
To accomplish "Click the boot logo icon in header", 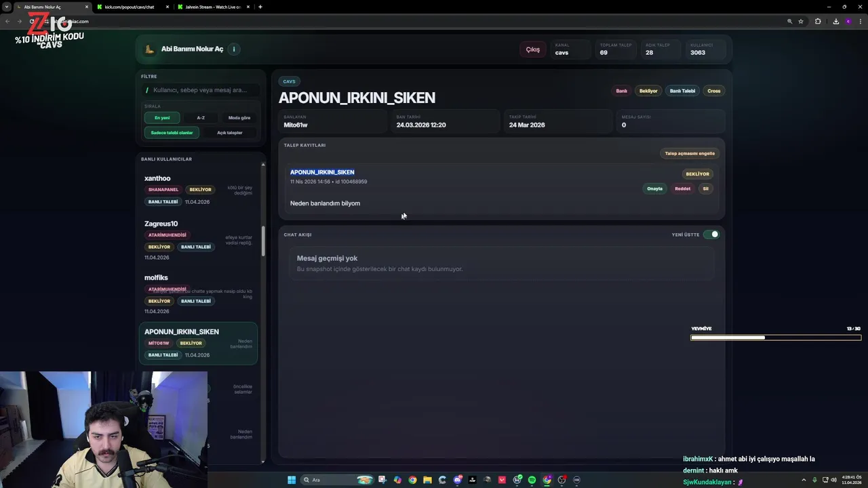I will (150, 49).
